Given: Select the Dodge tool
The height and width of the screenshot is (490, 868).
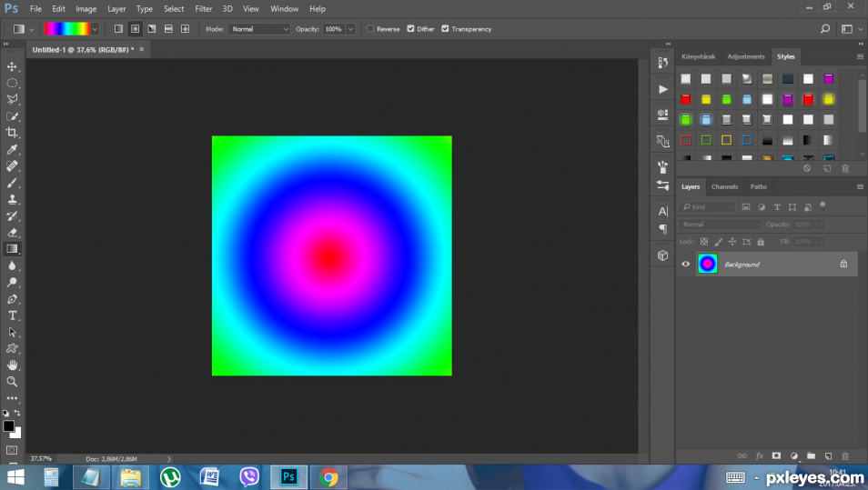Looking at the screenshot, I should coord(12,282).
